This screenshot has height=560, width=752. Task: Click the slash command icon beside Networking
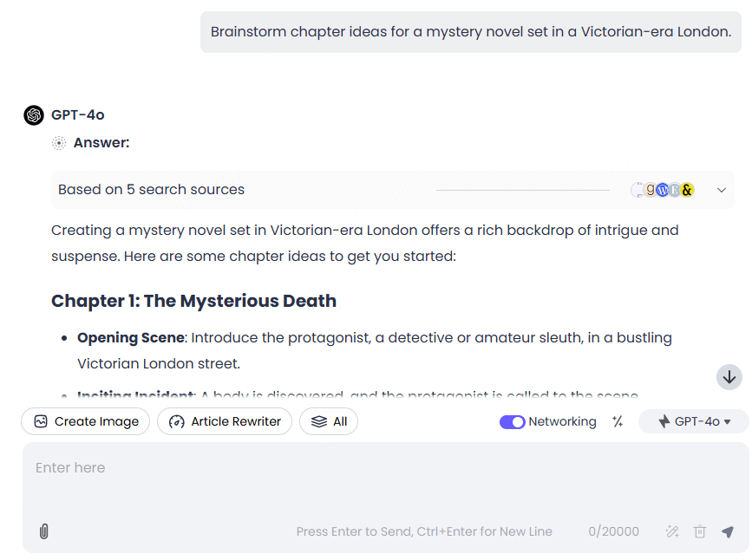click(618, 421)
